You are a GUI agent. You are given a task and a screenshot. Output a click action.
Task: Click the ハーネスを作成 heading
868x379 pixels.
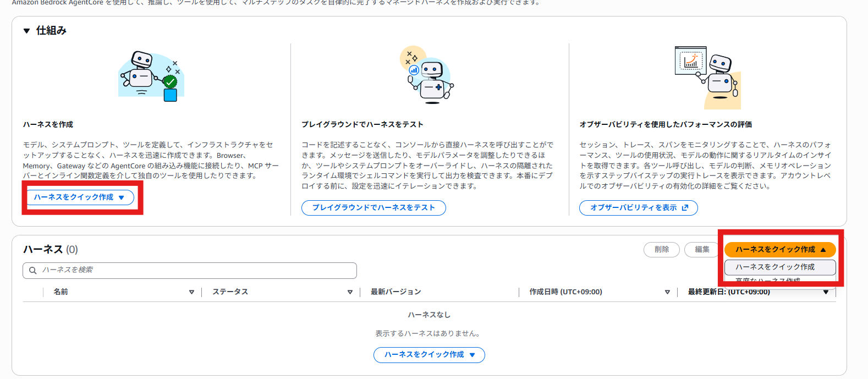48,124
